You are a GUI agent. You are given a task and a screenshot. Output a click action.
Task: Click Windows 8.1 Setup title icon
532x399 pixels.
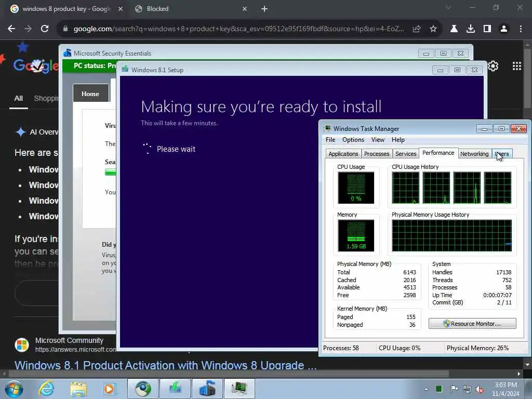pyautogui.click(x=125, y=70)
